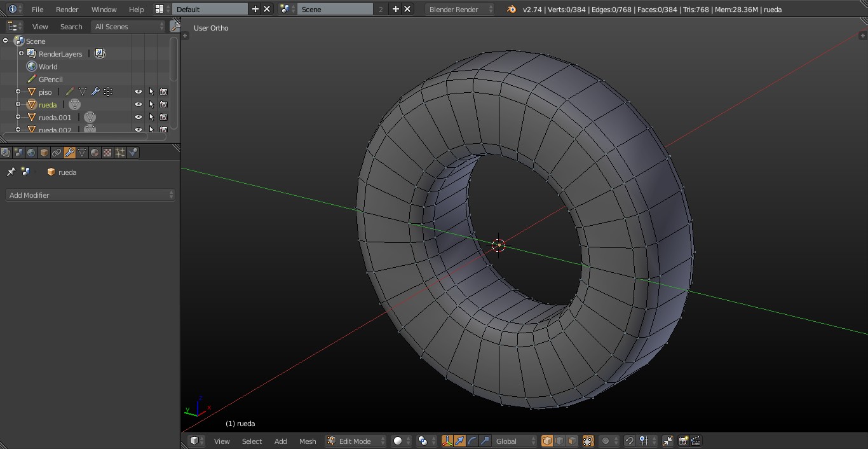The height and width of the screenshot is (449, 868).
Task: Select the Vertex select mode button
Action: point(547,441)
